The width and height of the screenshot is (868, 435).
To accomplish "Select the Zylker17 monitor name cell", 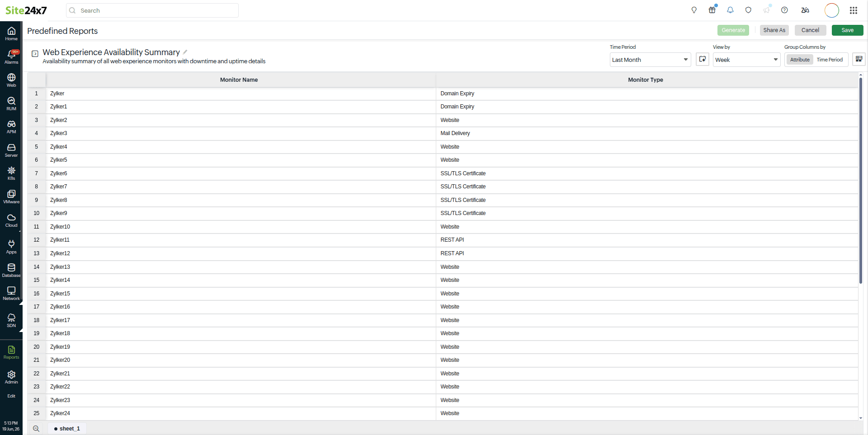I will coord(241,320).
